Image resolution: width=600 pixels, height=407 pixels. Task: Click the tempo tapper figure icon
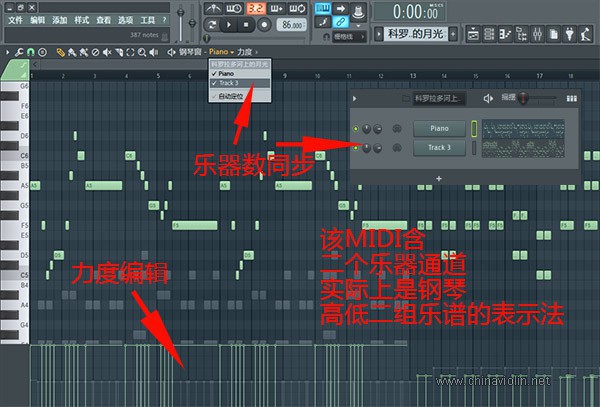[x=585, y=34]
